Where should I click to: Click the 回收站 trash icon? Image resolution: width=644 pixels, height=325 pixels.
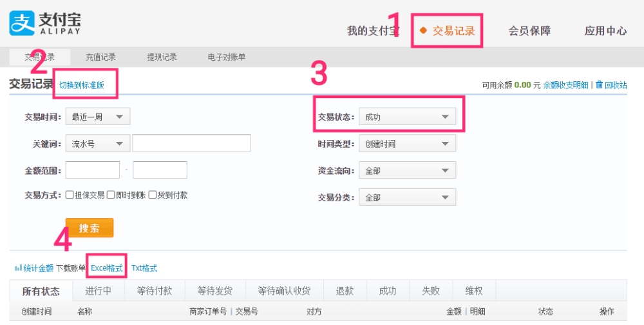(599, 84)
